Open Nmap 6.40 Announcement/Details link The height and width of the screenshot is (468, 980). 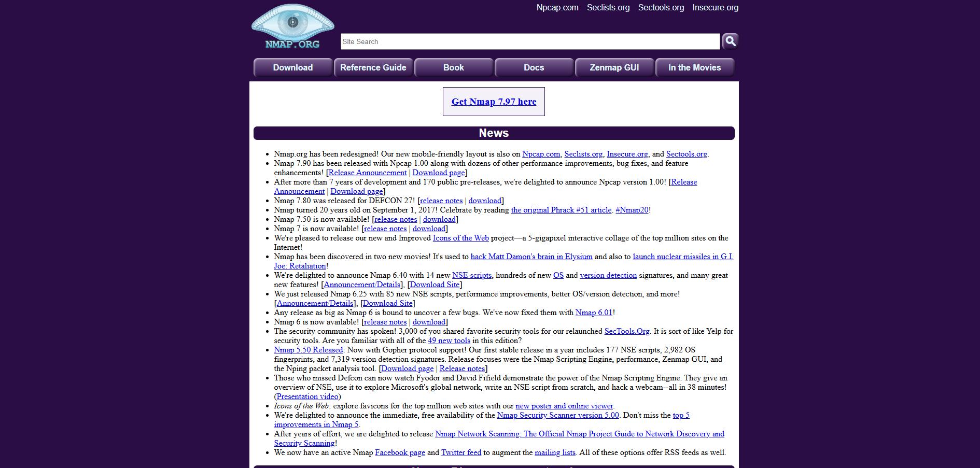[362, 285]
